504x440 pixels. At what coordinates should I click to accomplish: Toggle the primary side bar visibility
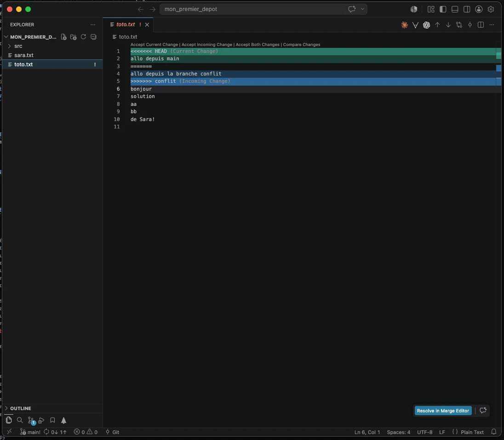tap(442, 9)
